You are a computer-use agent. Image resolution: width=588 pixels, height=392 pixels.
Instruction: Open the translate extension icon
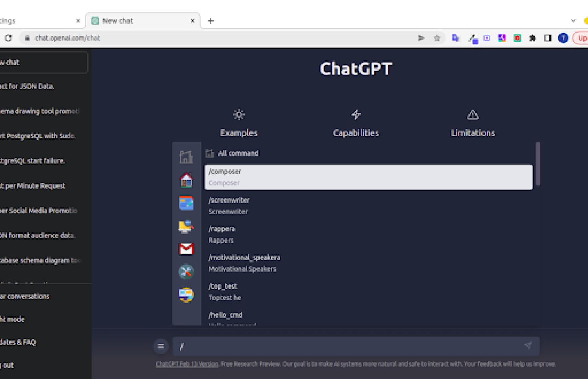point(456,38)
